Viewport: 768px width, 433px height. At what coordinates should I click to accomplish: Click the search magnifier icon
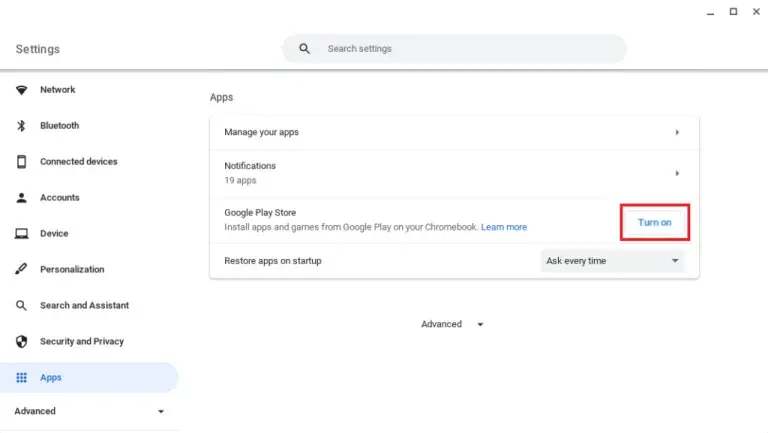click(305, 49)
